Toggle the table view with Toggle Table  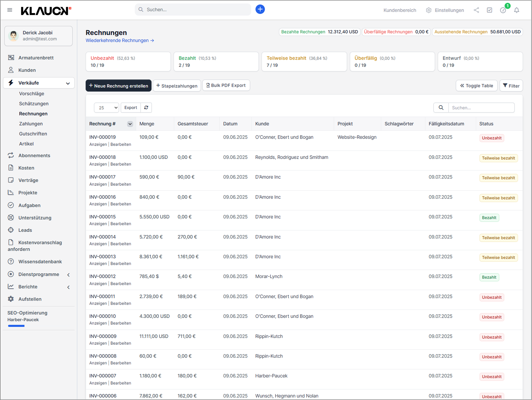point(476,86)
